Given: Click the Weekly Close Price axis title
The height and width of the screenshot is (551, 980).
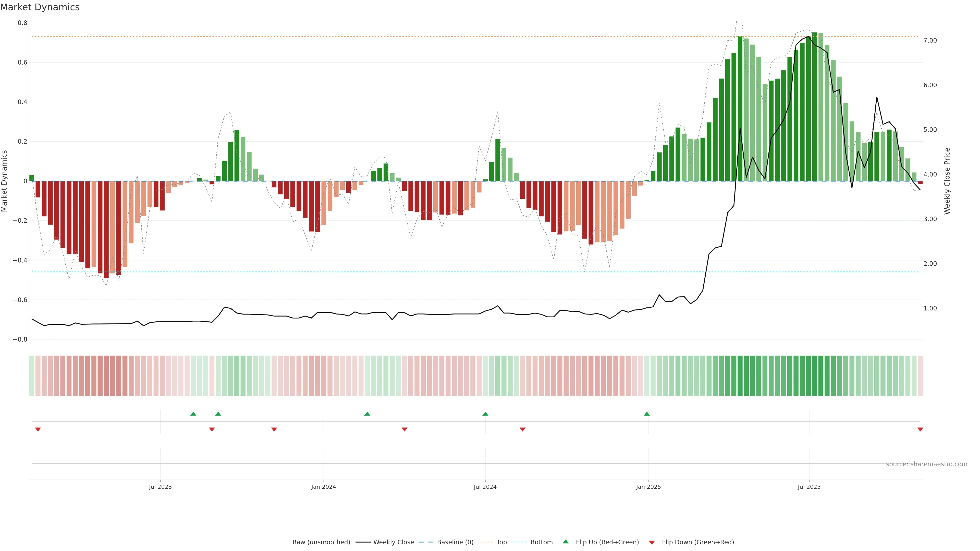Looking at the screenshot, I should coord(947,181).
